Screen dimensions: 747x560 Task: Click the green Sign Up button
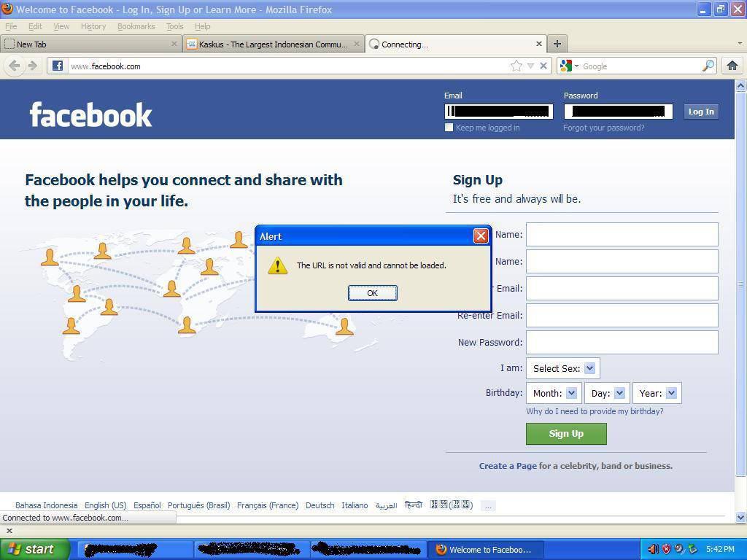(x=566, y=434)
